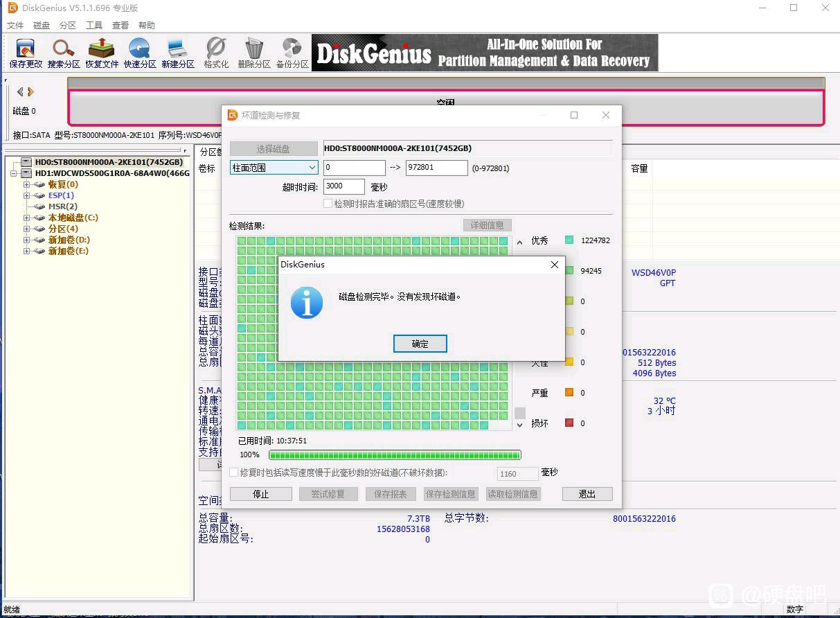Click the 备份分区 toolbar icon
The image size is (840, 618).
[x=292, y=53]
